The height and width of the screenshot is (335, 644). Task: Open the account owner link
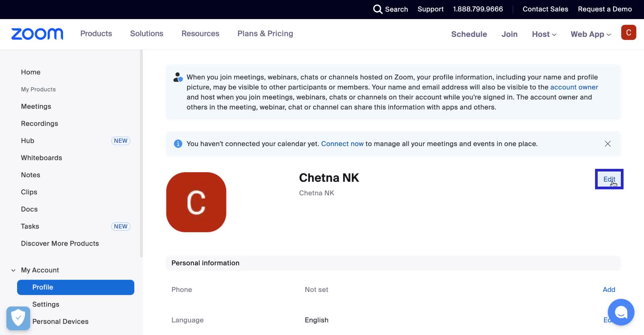coord(574,87)
